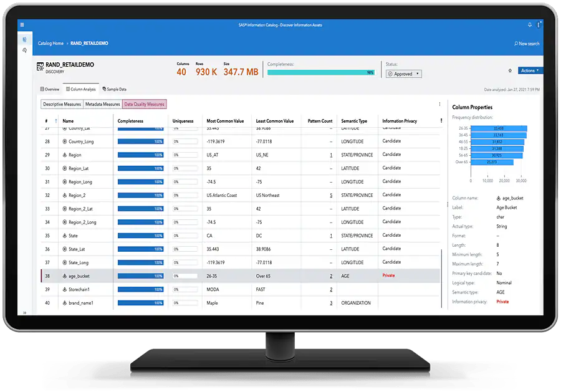Open the table options vertical dots menu

point(439,104)
